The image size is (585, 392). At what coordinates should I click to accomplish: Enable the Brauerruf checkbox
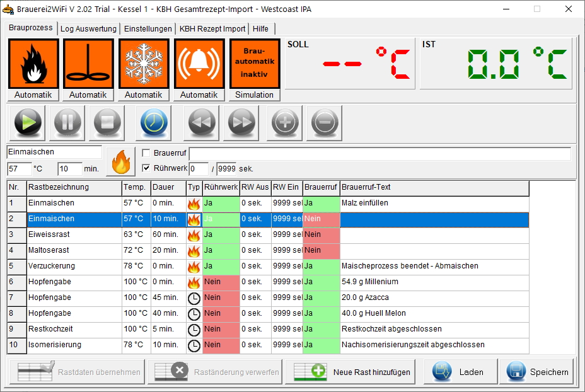point(146,153)
